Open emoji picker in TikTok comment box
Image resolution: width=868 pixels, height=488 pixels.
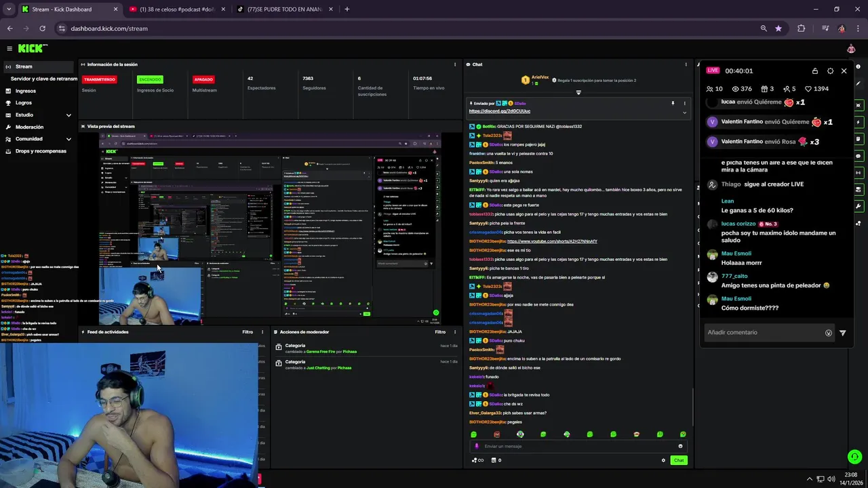829,333
